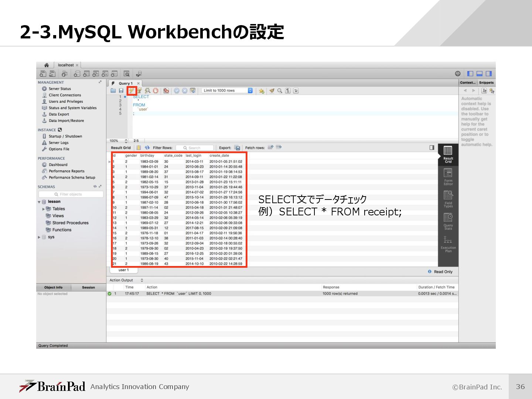Expand the sys schema

39,237
